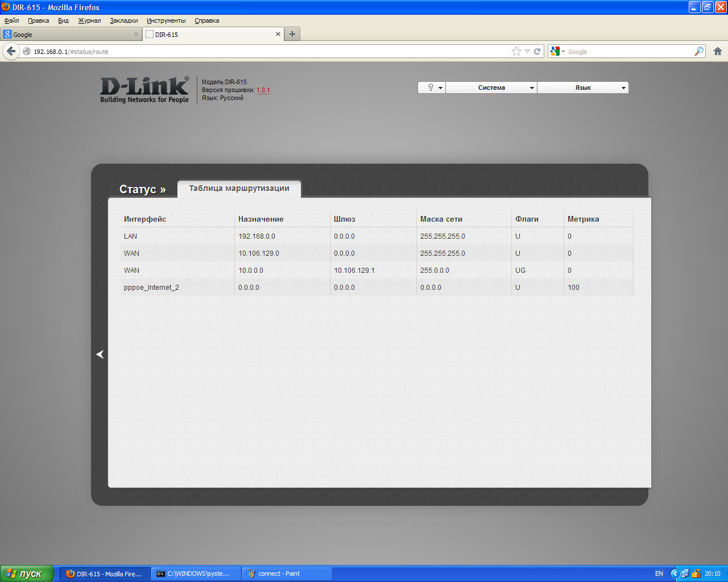Image resolution: width=728 pixels, height=582 pixels.
Task: Click the Статус breadcrumb link
Action: pyautogui.click(x=142, y=189)
